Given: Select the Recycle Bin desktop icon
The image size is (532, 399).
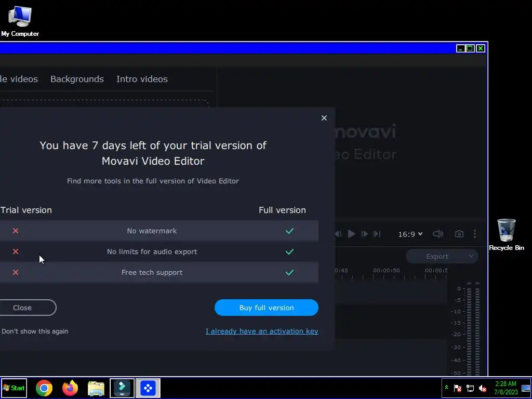Looking at the screenshot, I should tap(506, 235).
